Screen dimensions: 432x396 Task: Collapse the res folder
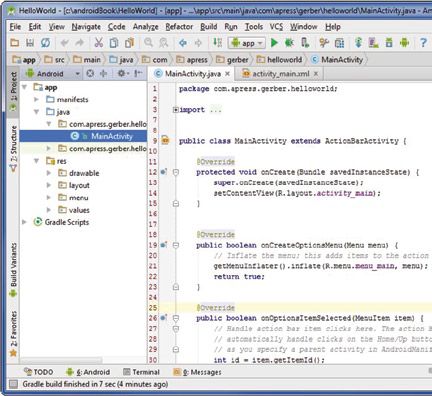[x=37, y=161]
